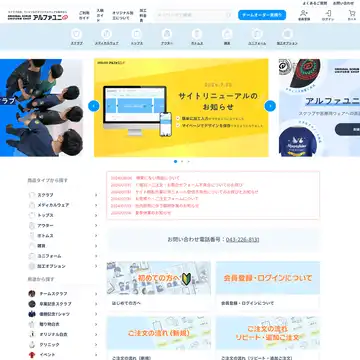Advance carousel with right arrow button
This screenshot has height=360, width=360.
270,106
